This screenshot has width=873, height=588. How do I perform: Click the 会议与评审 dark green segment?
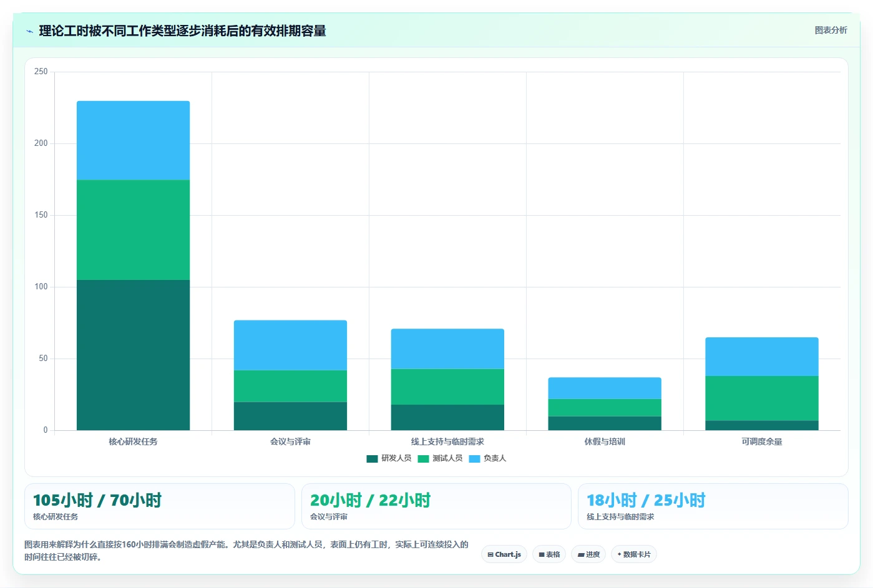pos(290,416)
